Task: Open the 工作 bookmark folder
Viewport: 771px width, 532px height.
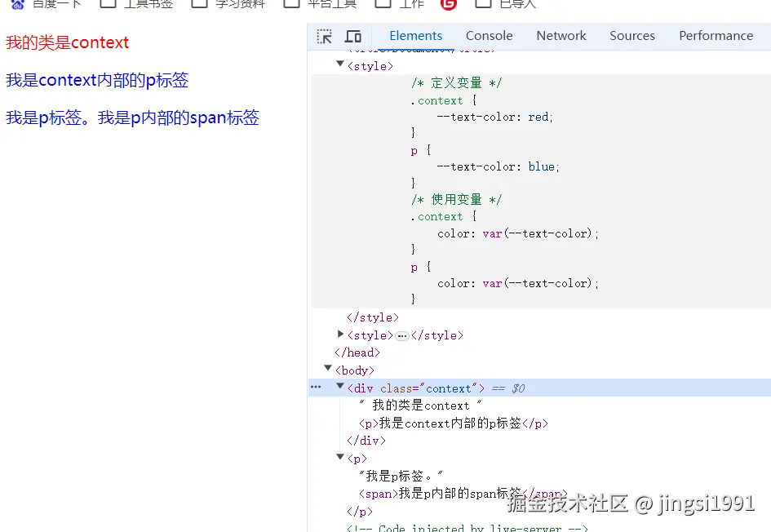Action: click(399, 4)
